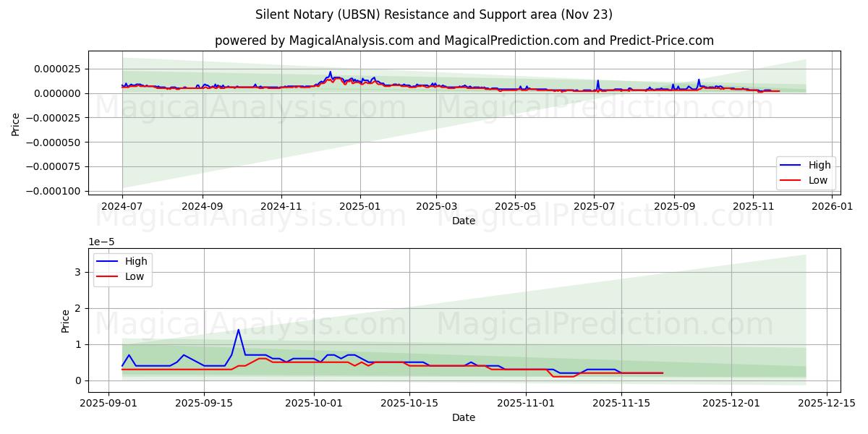Image resolution: width=868 pixels, height=434 pixels.
Task: Click the '2025-01' tick label on the top x-axis
Action: click(359, 207)
